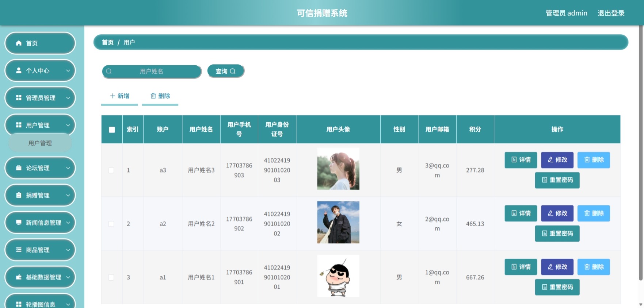Open the avatar thumbnail of 用户姓名2
The image size is (644, 308).
tap(338, 222)
